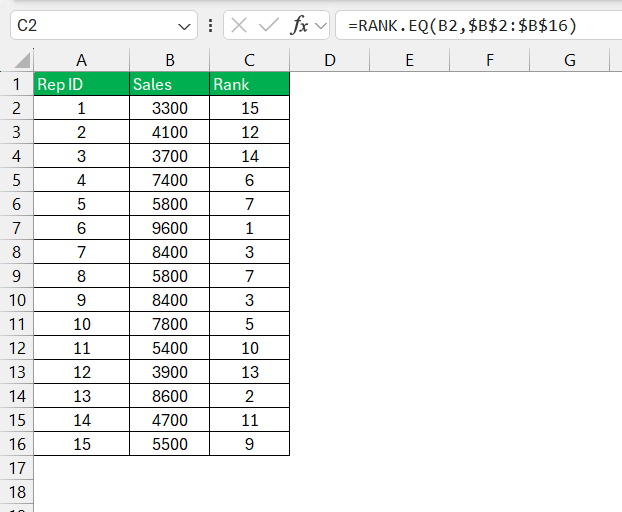
Task: Select row 11 header
Action: (x=16, y=324)
